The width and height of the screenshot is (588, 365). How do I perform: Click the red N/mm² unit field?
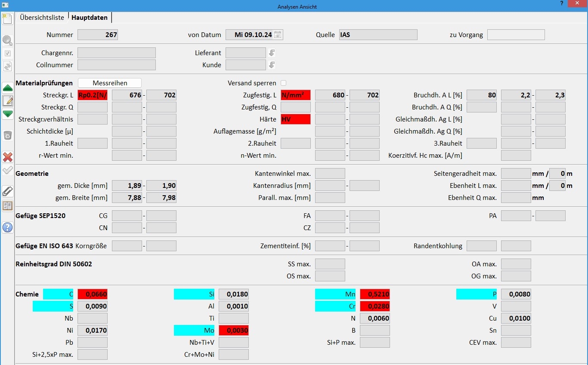point(296,95)
